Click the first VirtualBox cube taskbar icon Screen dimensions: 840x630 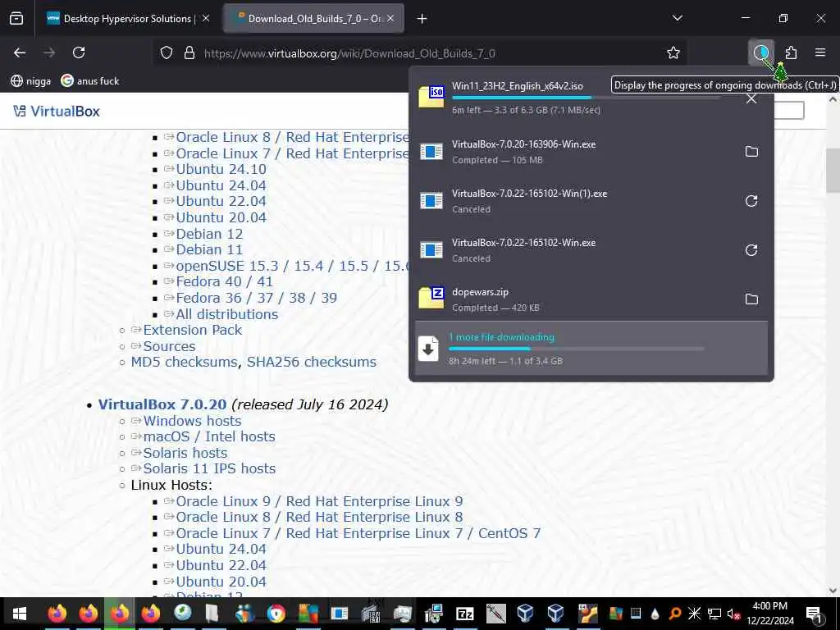coord(525,613)
